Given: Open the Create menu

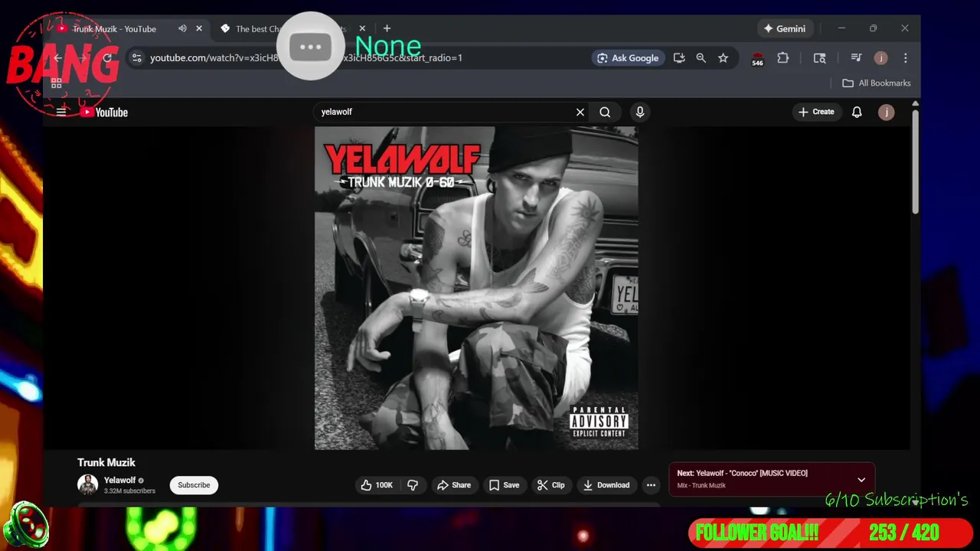Looking at the screenshot, I should pyautogui.click(x=816, y=112).
